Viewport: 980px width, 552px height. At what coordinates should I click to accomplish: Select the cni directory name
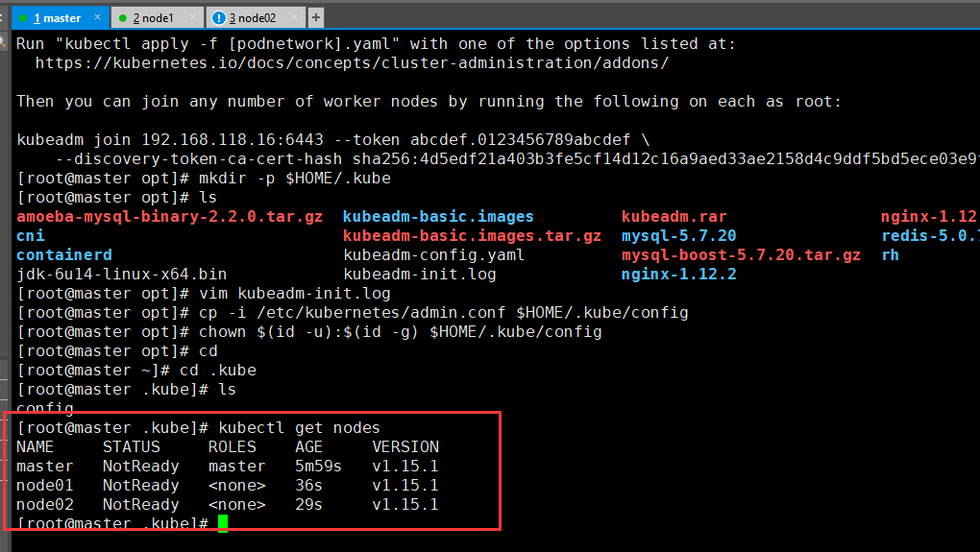click(x=31, y=236)
